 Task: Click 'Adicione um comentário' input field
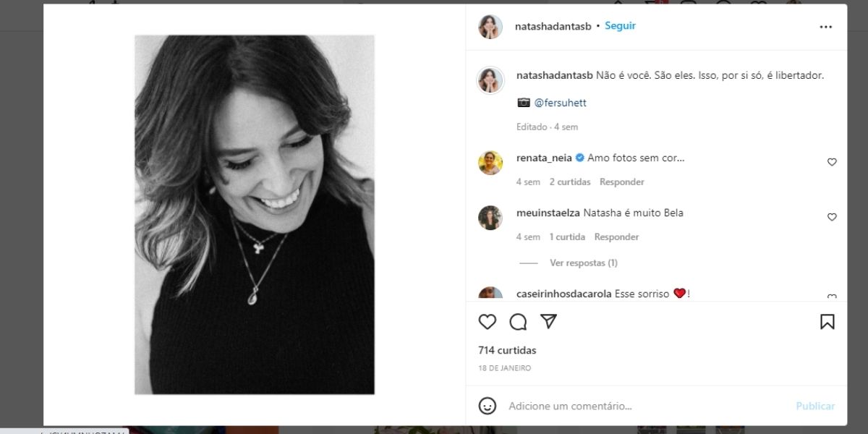coord(571,406)
